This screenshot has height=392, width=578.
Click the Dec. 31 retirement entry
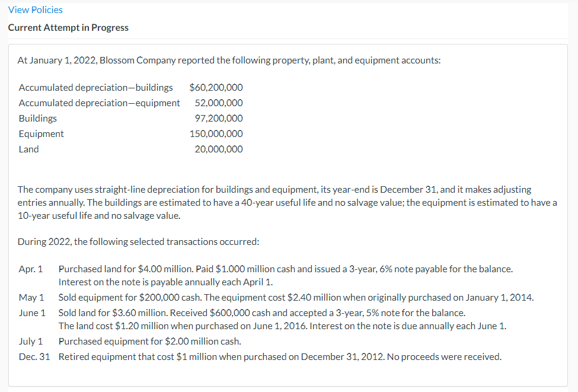33,356
